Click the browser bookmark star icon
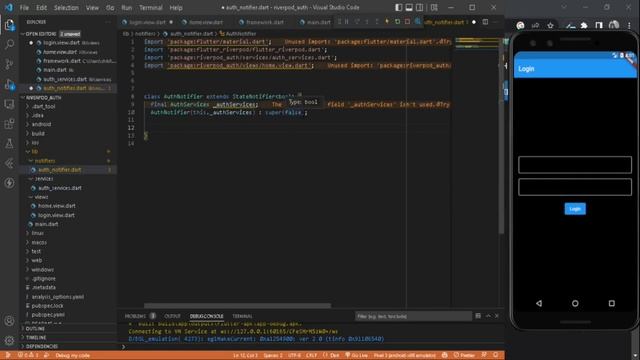Image resolution: width=640 pixels, height=360 pixels. coord(551,26)
